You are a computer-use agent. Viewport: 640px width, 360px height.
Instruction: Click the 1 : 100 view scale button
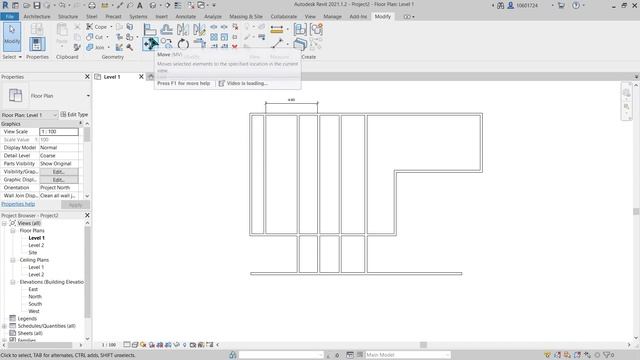(x=109, y=345)
